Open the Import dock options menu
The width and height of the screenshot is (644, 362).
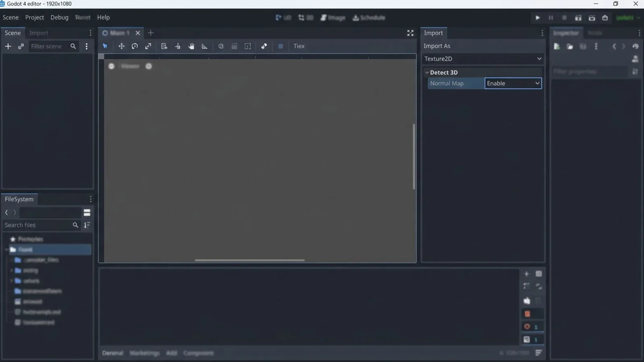(542, 33)
